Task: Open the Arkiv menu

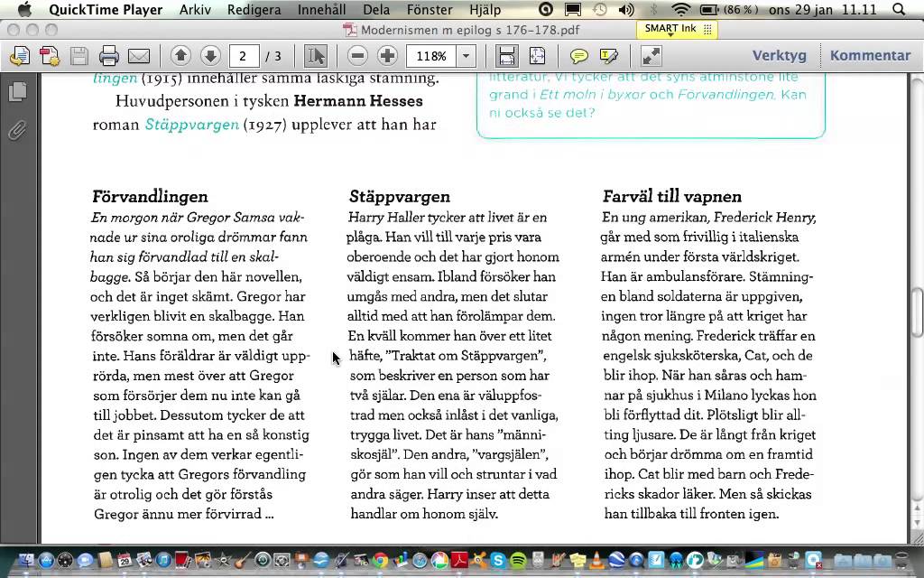Action: click(x=195, y=9)
